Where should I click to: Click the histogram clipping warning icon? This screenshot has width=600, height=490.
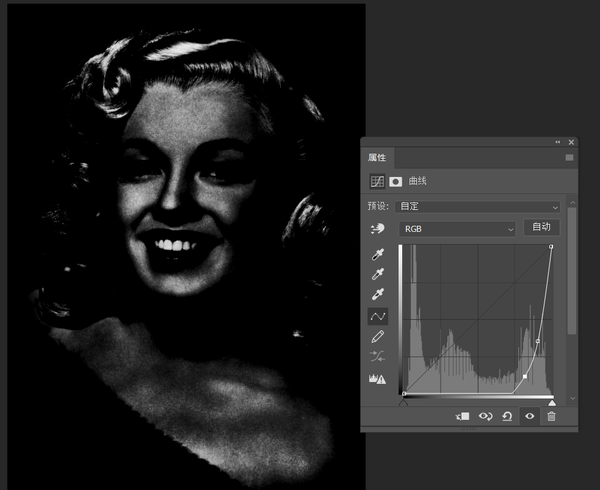[x=377, y=379]
